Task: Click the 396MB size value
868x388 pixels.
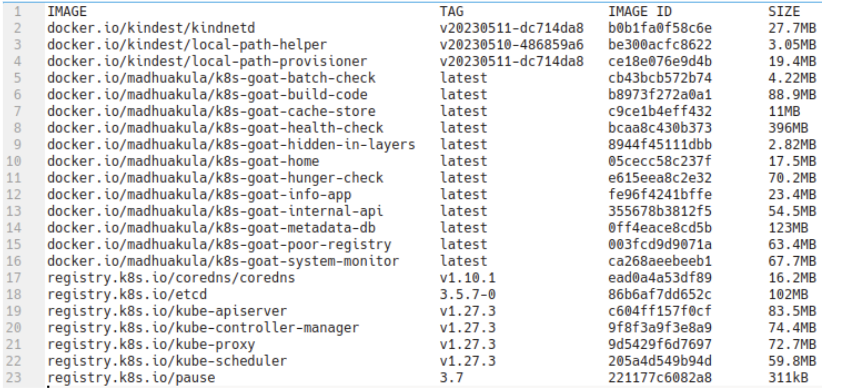Action: point(788,128)
